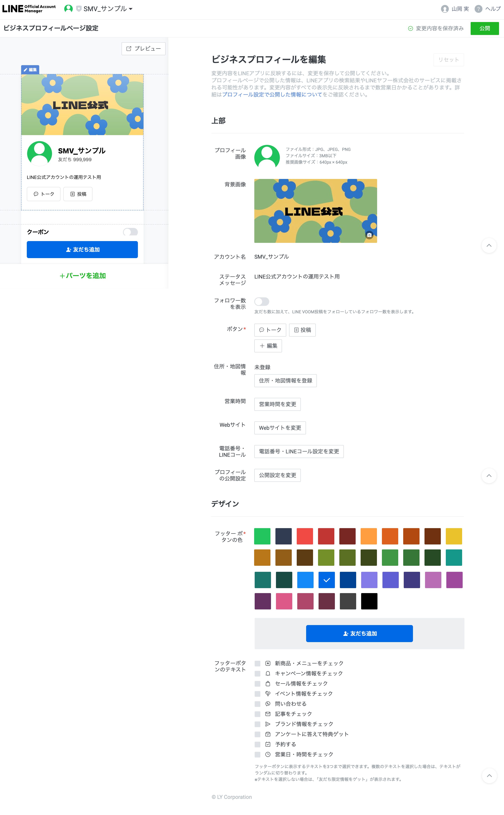Screen dimensions: 504x815
Task: Click the + 編集 button under buttons
Action: point(268,346)
